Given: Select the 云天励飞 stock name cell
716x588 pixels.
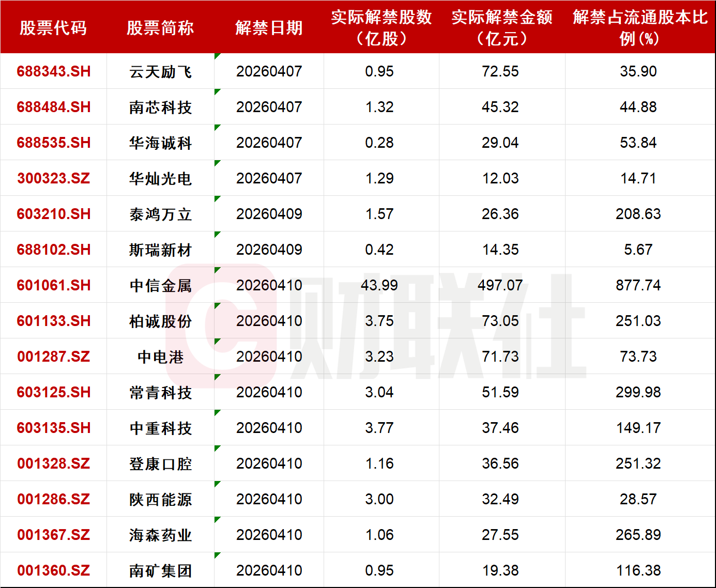Looking at the screenshot, I should pos(160,71).
